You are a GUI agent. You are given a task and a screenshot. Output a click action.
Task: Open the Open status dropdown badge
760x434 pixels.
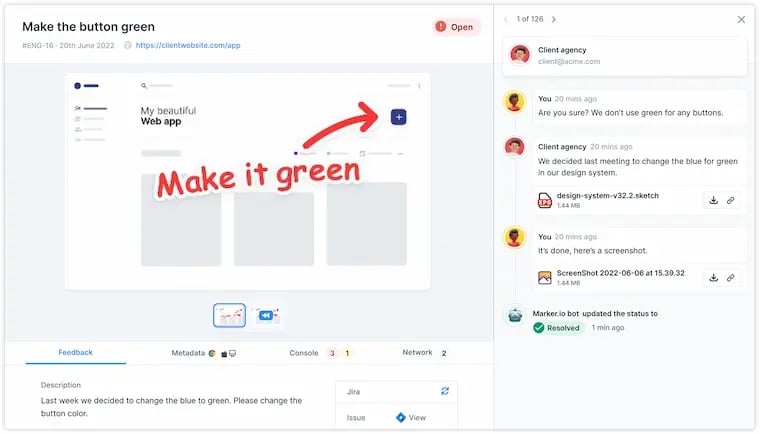click(x=456, y=27)
